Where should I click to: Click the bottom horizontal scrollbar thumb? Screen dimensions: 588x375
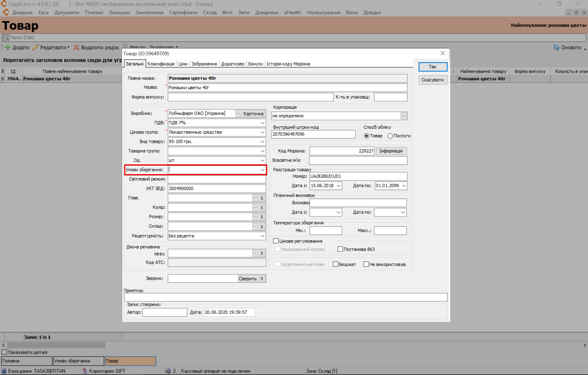(x=56, y=345)
